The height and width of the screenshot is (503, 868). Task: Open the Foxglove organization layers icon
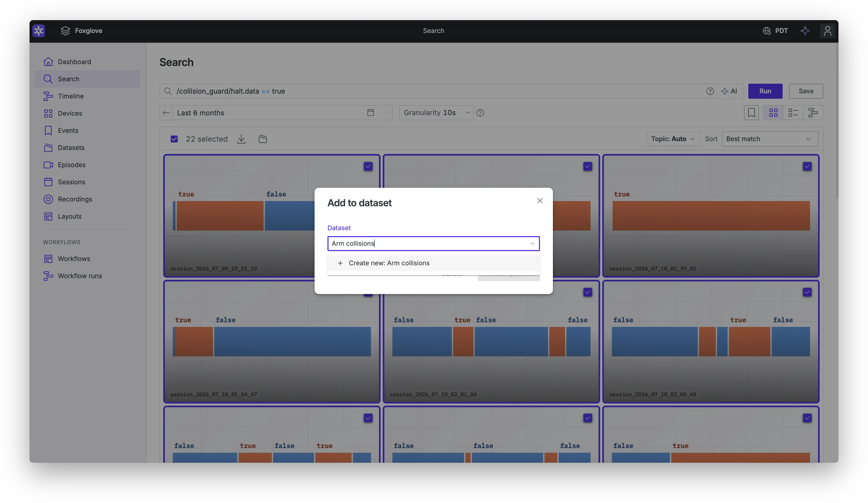point(65,31)
